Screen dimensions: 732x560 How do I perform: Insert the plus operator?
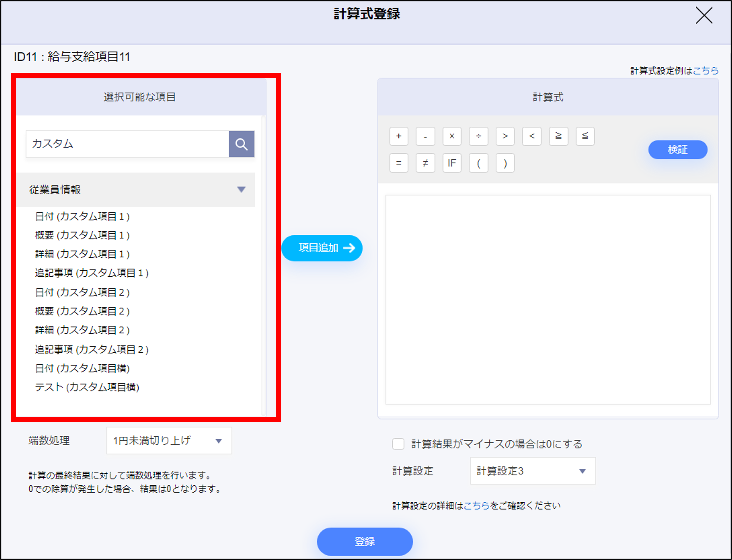click(x=399, y=136)
